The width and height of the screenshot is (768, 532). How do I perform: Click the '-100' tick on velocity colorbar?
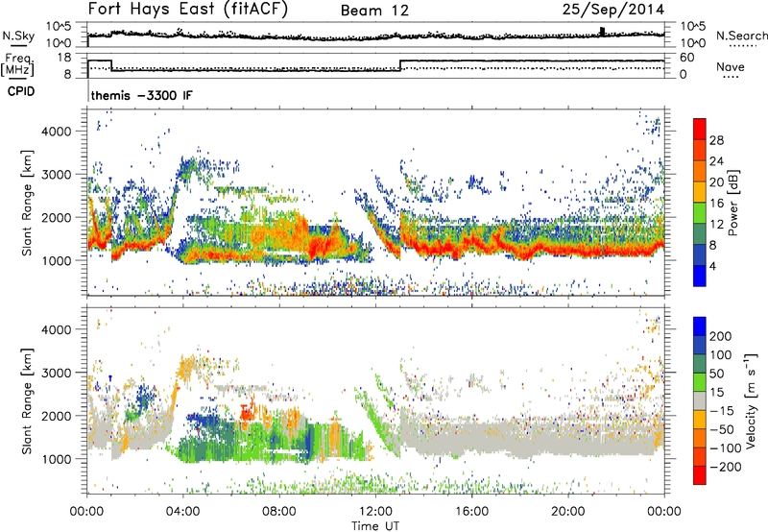(726, 447)
